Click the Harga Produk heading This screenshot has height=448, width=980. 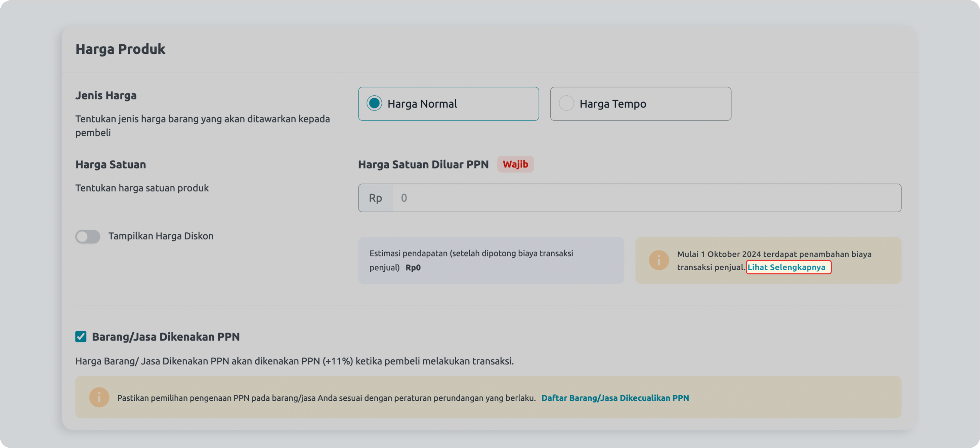[x=120, y=49]
